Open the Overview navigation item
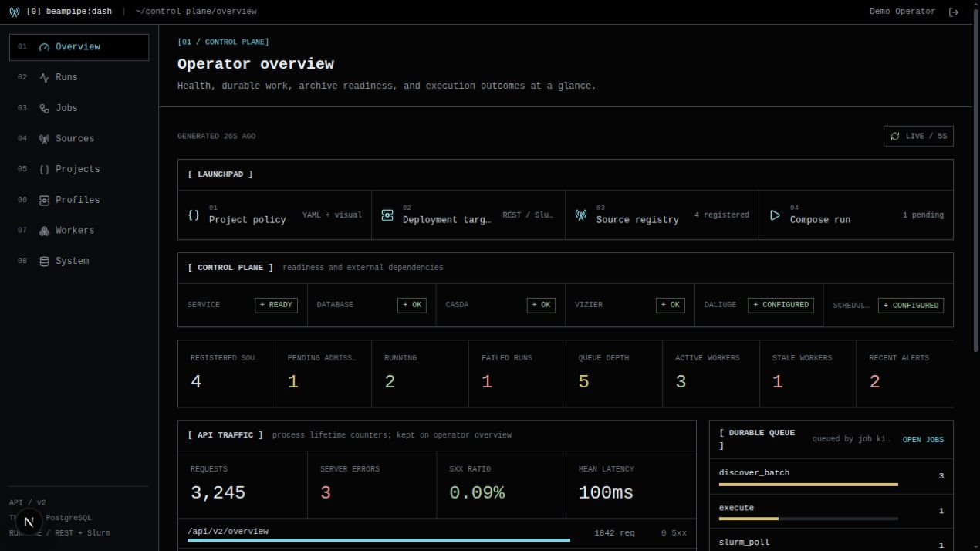 (x=79, y=47)
